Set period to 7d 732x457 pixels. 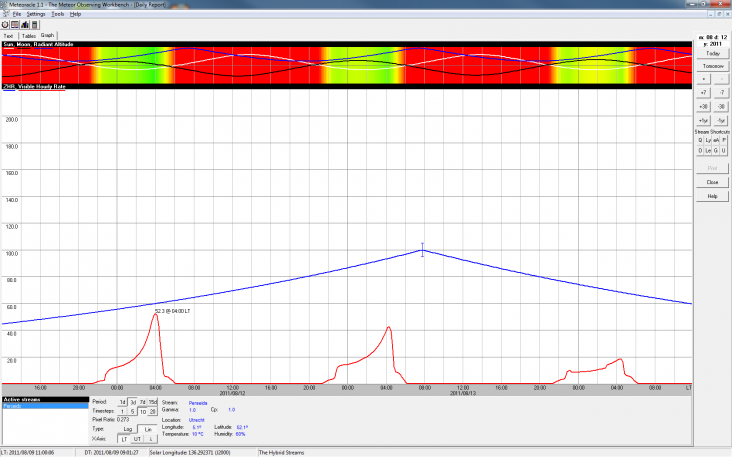(142, 402)
